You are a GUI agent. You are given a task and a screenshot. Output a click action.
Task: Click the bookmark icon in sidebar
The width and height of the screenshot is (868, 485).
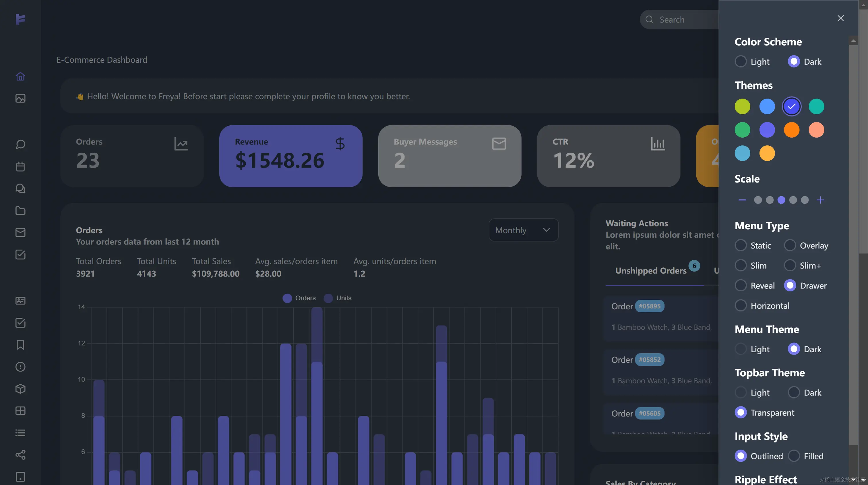pyautogui.click(x=20, y=345)
